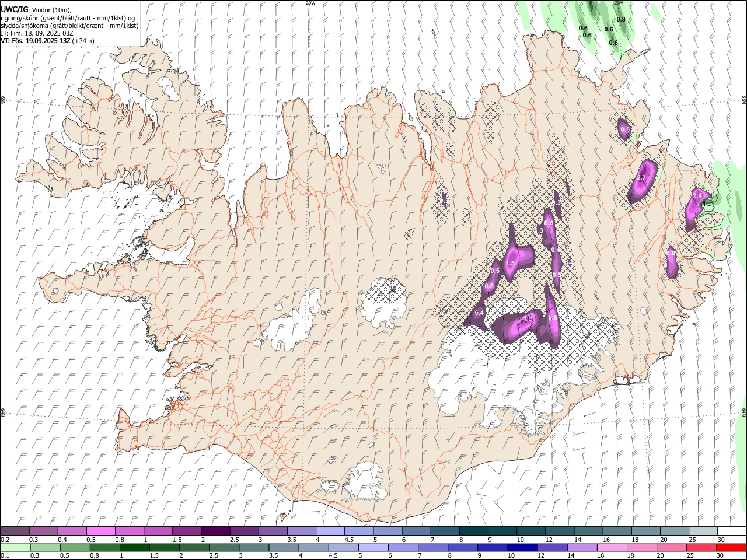
Task: Pick upper legend swatch between 0.2 and 0.3
Action: pyautogui.click(x=15, y=531)
